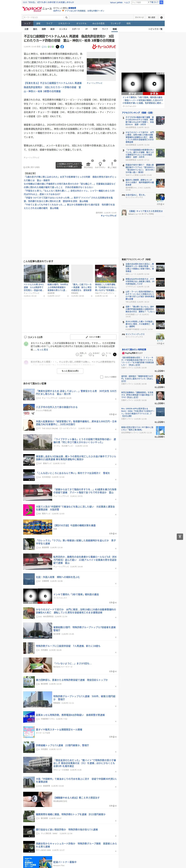Click the police car article photo
Image resolution: width=186 pixels, height=868 pixels.
[101, 66]
